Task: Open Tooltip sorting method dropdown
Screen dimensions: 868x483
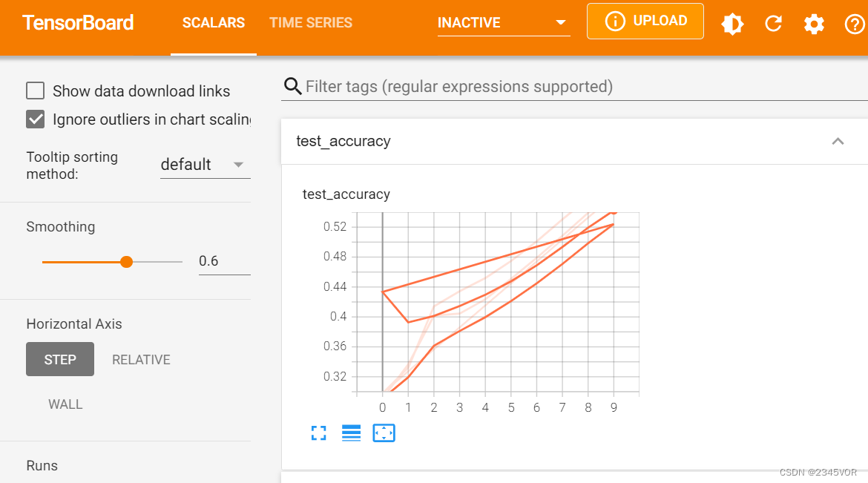Action: click(204, 165)
